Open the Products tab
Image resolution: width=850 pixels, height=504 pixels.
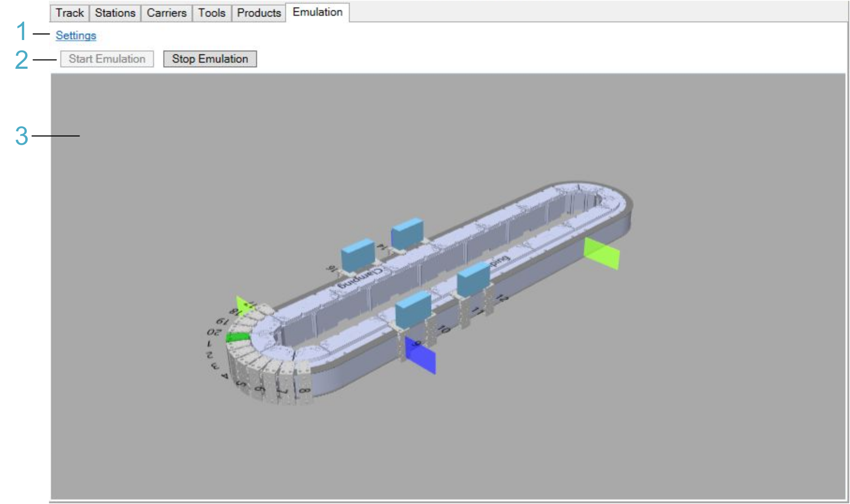pyautogui.click(x=259, y=13)
